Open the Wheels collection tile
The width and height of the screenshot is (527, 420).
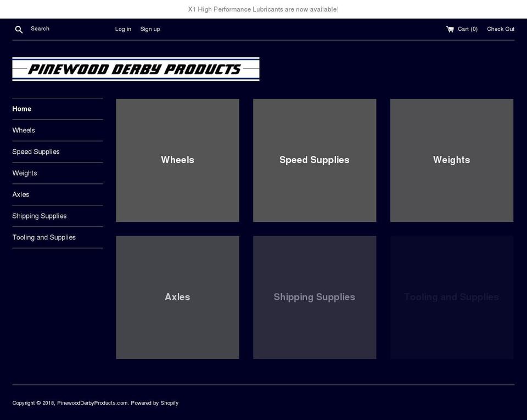(x=177, y=160)
